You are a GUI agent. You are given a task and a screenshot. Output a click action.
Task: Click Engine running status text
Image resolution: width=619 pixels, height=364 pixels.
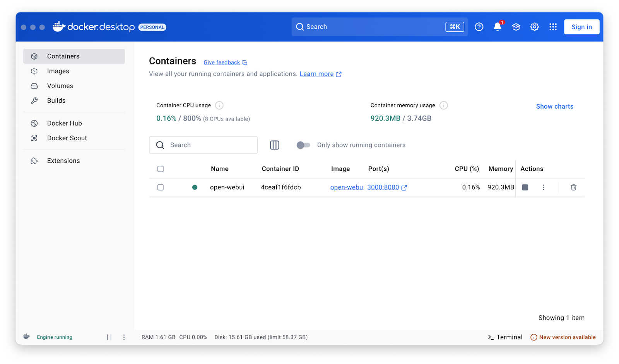[55, 337]
